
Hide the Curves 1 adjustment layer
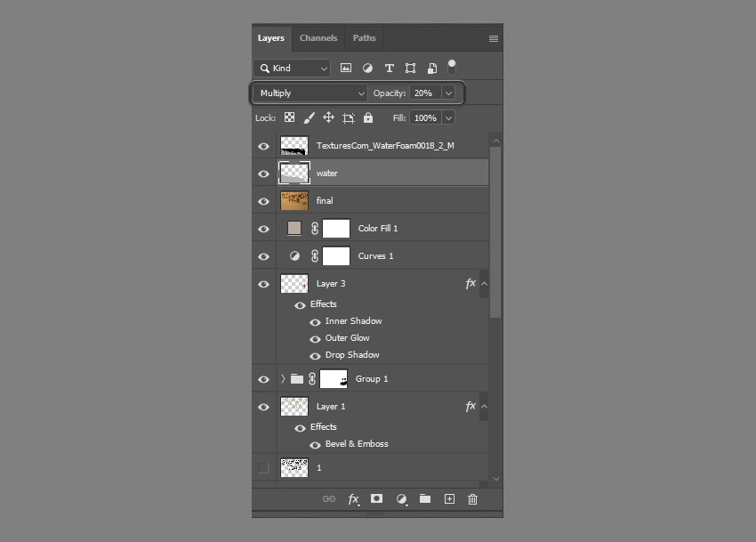(x=263, y=256)
